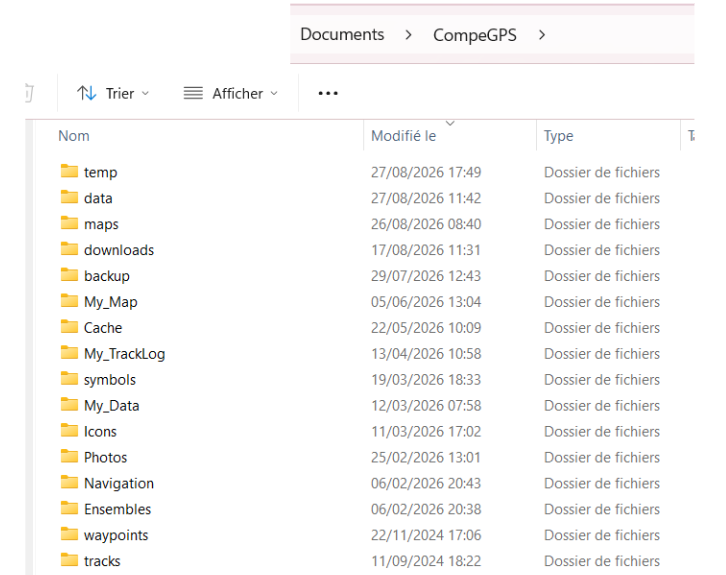This screenshot has height=575, width=726.
Task: Select the Ensembles folder icon
Action: click(69, 508)
